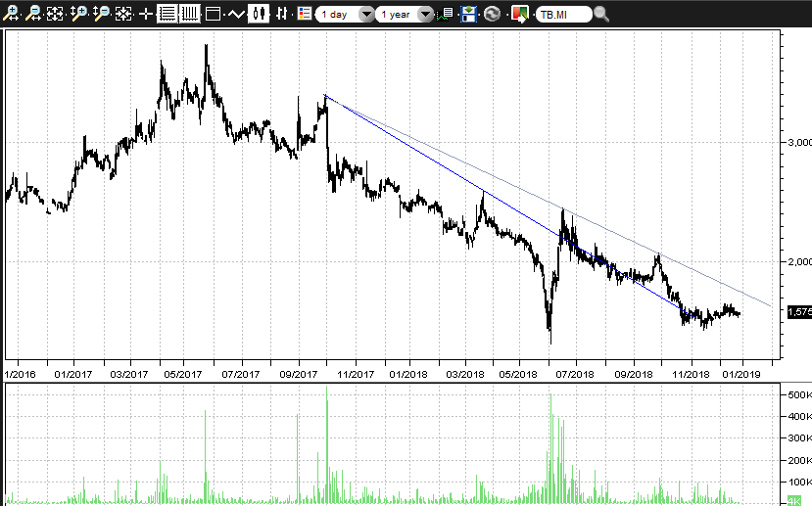Image resolution: width=812 pixels, height=506 pixels.
Task: Click the 09/2018 date axis label
Action: (634, 374)
